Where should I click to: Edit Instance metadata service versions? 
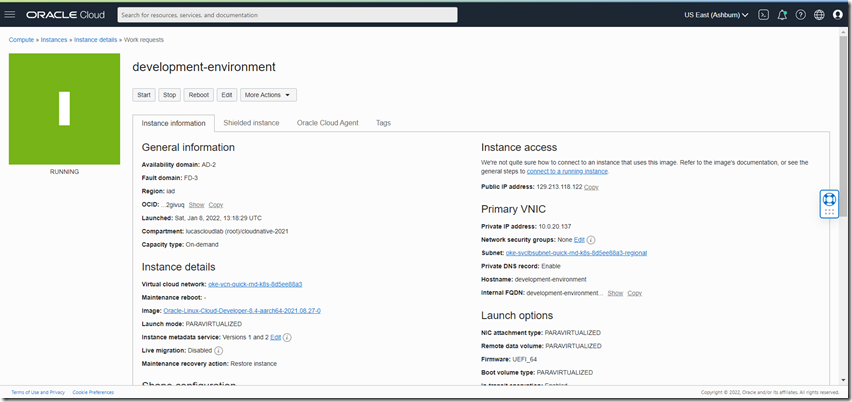click(x=275, y=337)
